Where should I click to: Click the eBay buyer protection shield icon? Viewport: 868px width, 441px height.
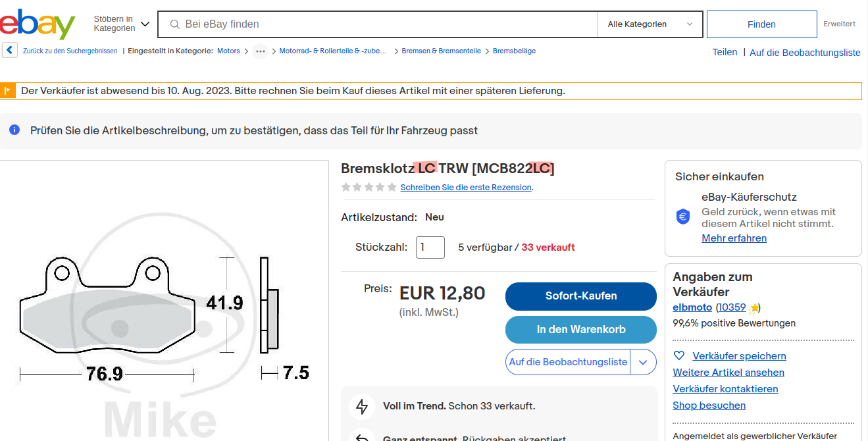[x=683, y=217]
